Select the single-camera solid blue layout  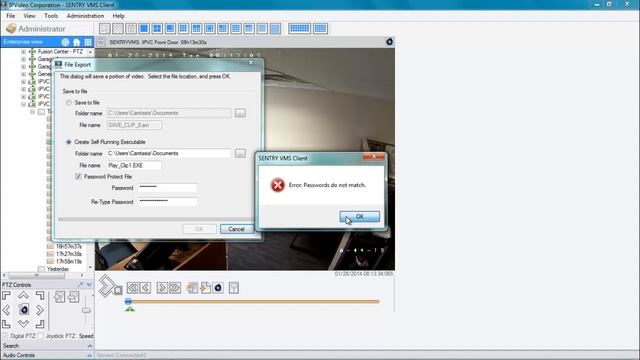144,29
